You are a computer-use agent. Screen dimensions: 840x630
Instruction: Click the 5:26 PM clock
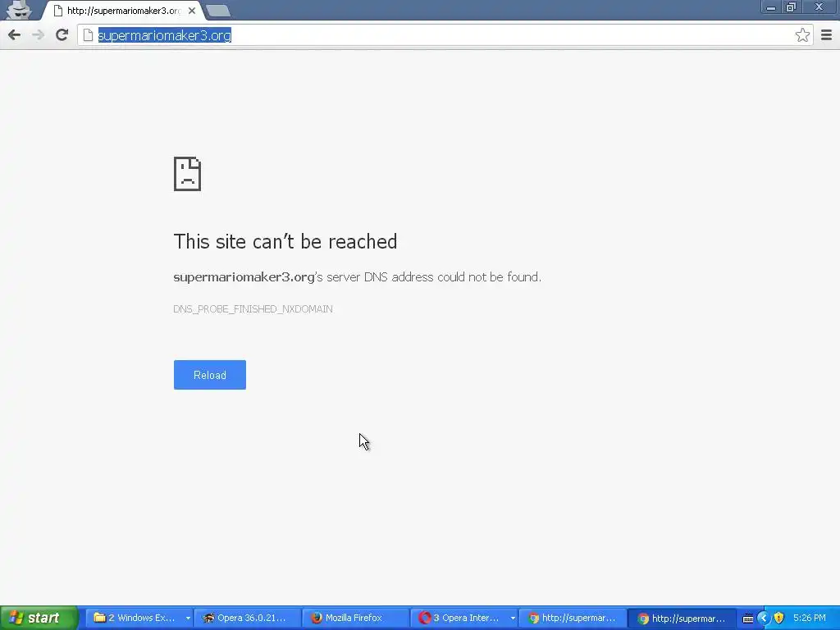[810, 618]
